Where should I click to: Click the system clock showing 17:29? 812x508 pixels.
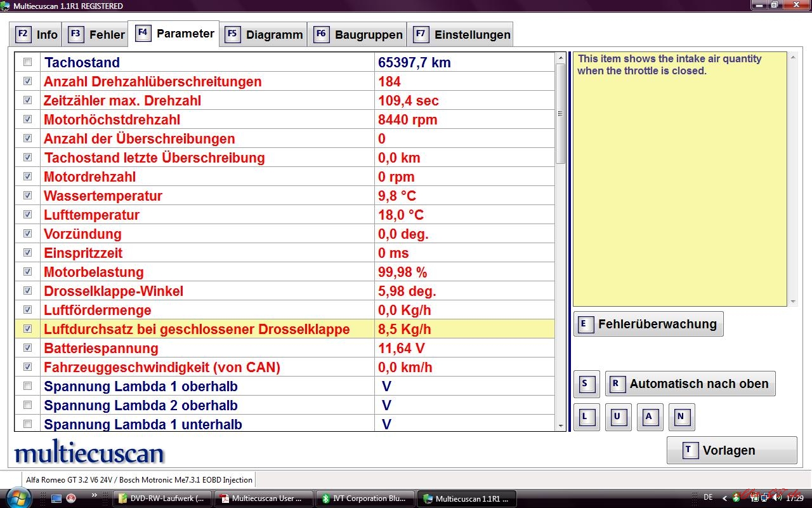click(x=794, y=498)
